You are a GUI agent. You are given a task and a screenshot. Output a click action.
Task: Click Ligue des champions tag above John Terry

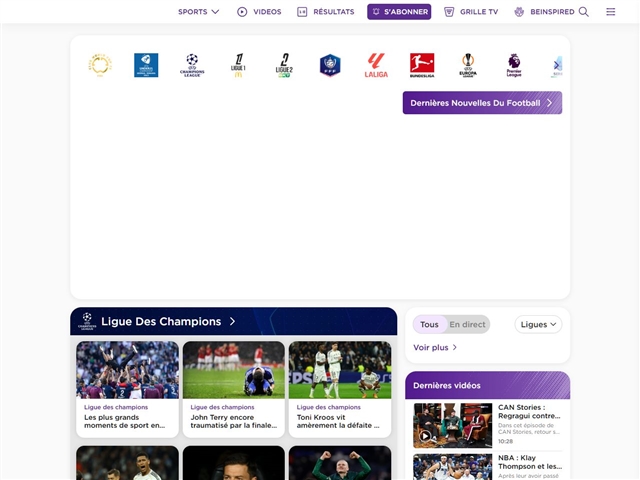pos(222,407)
